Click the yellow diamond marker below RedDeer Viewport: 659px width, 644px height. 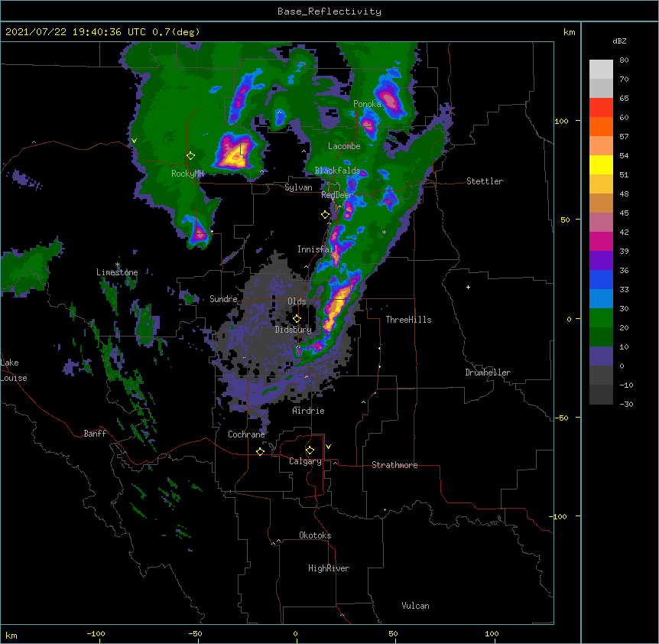tap(325, 214)
